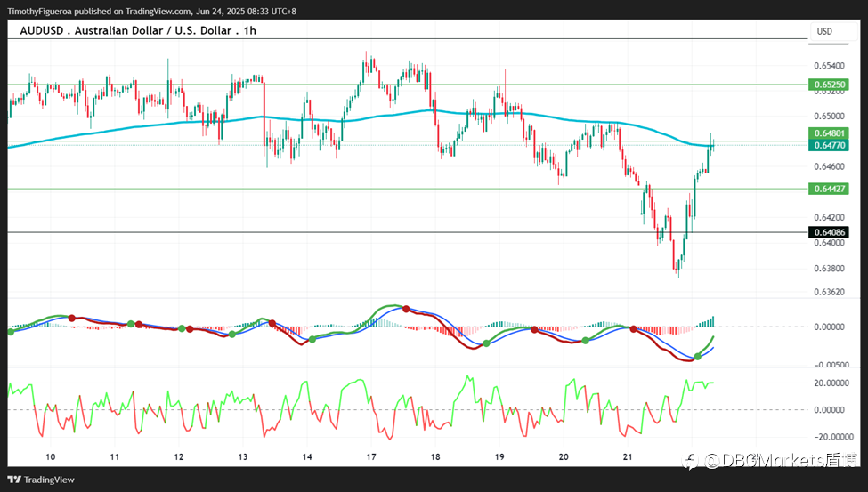
Task: Click the date label 10
Action: click(x=51, y=456)
